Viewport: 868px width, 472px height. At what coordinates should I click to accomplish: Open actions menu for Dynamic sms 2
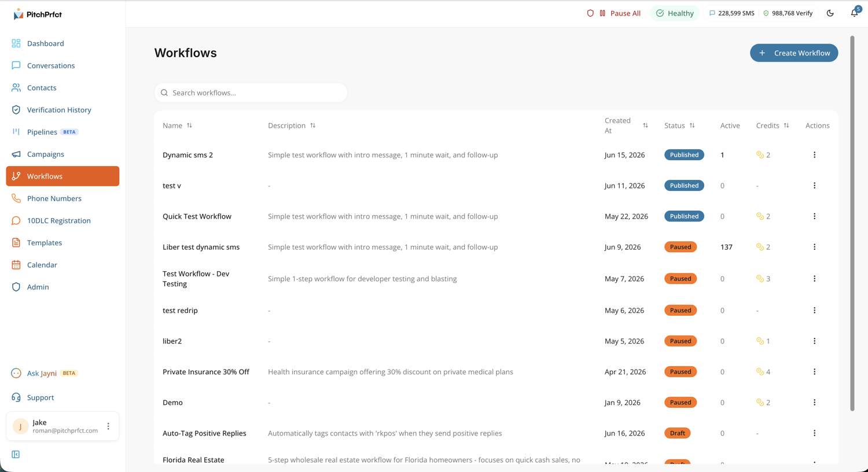pyautogui.click(x=814, y=155)
